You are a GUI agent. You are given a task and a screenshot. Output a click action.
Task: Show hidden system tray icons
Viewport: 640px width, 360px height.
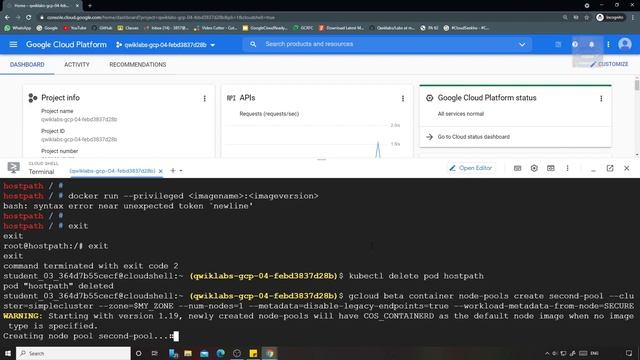[x=547, y=353]
